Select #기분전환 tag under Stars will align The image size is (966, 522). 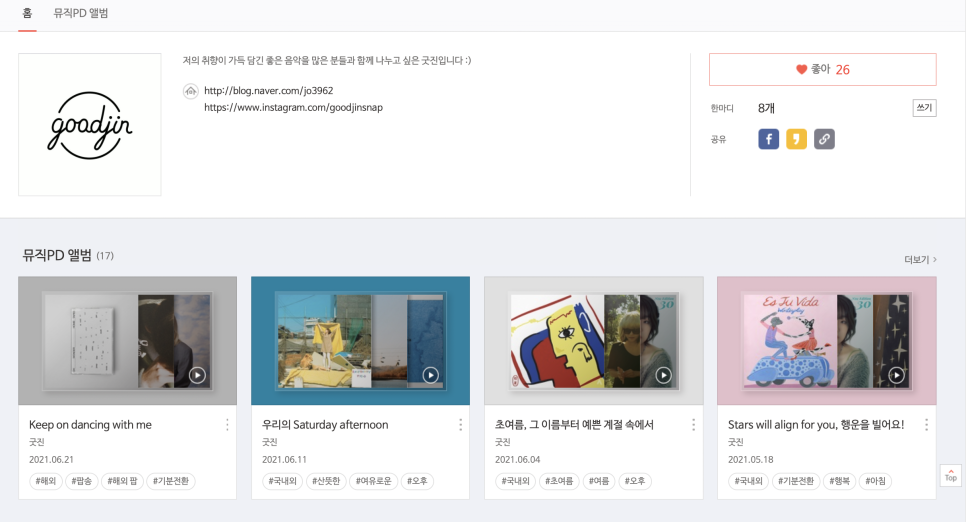coord(796,481)
